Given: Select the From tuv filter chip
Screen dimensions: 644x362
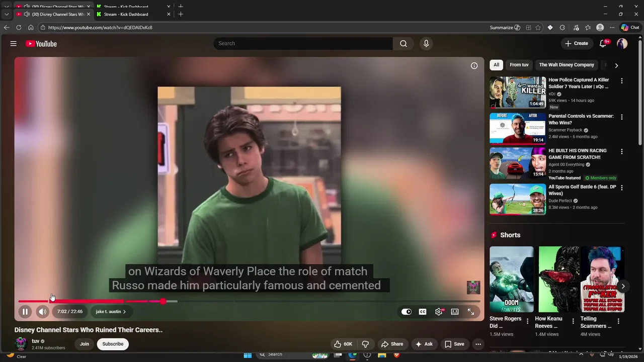Looking at the screenshot, I should 519,65.
